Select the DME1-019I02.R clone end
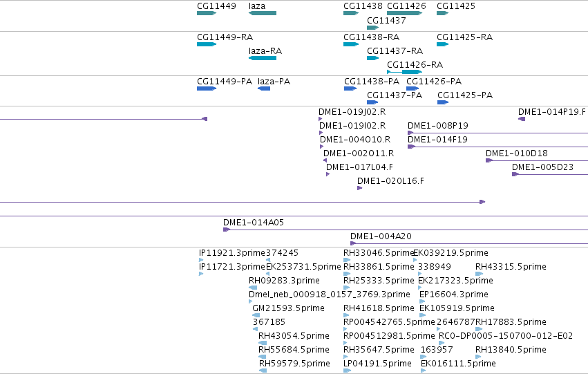The image size is (588, 374). (321, 133)
